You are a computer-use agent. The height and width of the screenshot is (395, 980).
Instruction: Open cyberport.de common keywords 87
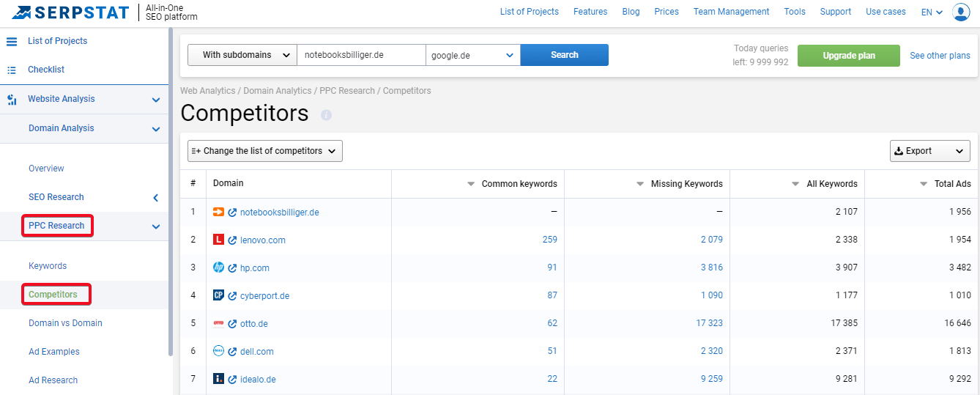tap(552, 295)
